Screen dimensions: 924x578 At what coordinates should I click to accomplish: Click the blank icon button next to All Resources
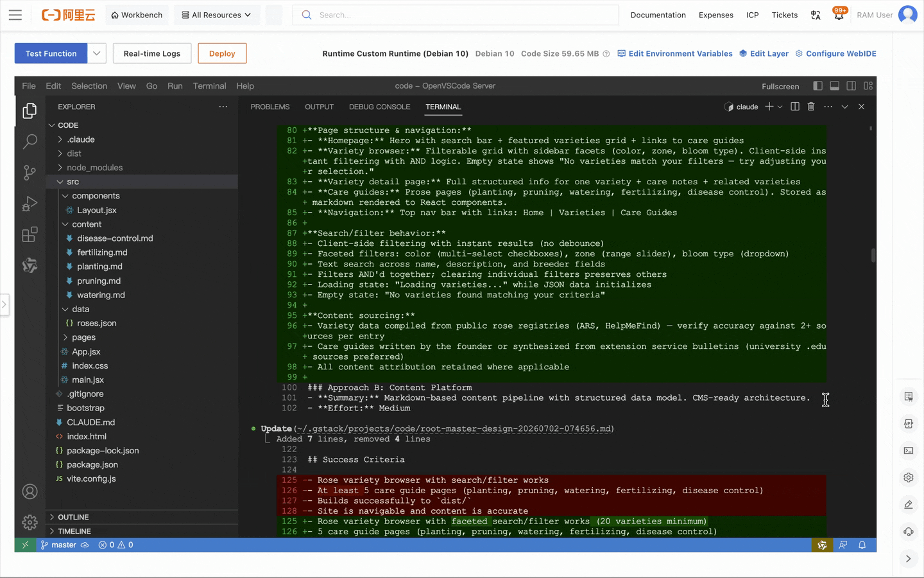pos(274,15)
